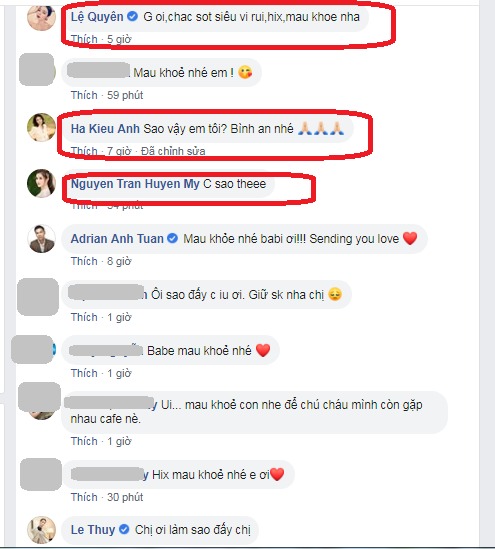Click the 8 giờ timestamp on Adrian's comment

pyautogui.click(x=119, y=261)
